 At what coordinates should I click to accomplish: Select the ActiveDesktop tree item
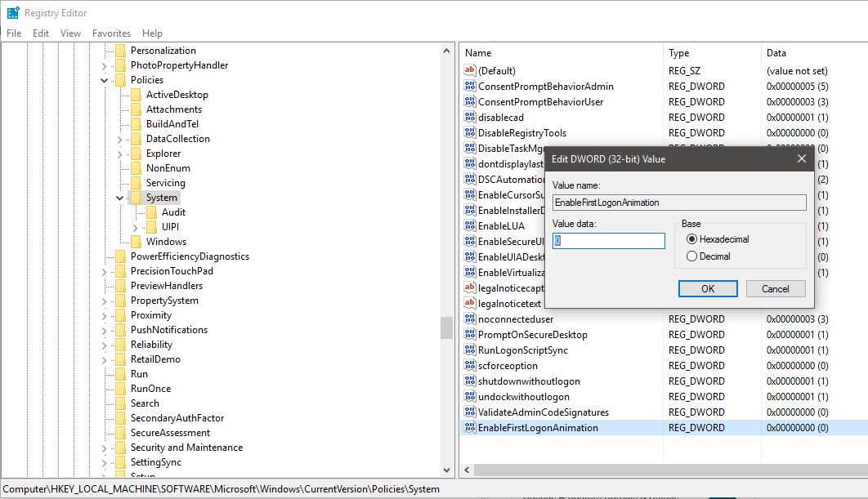pyautogui.click(x=177, y=95)
